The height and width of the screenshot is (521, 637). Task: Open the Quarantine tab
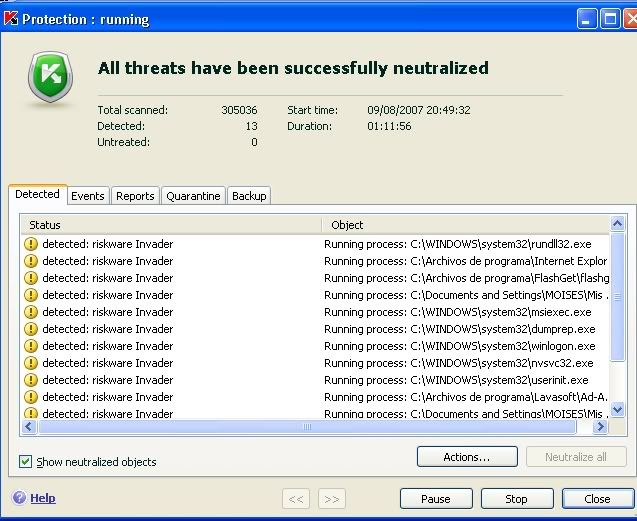tap(193, 196)
